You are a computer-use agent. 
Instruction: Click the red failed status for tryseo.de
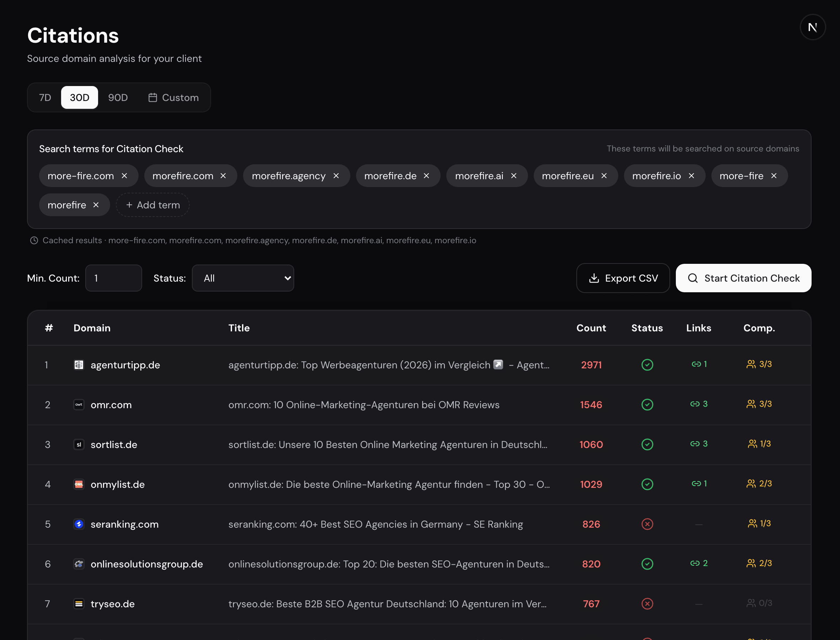coord(647,604)
